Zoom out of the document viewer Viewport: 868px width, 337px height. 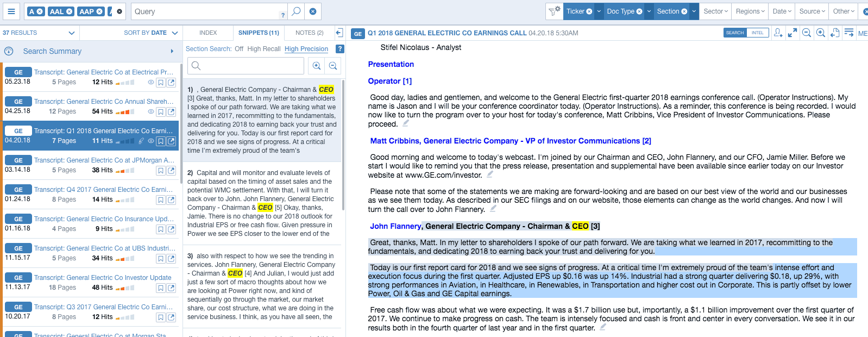click(x=807, y=33)
